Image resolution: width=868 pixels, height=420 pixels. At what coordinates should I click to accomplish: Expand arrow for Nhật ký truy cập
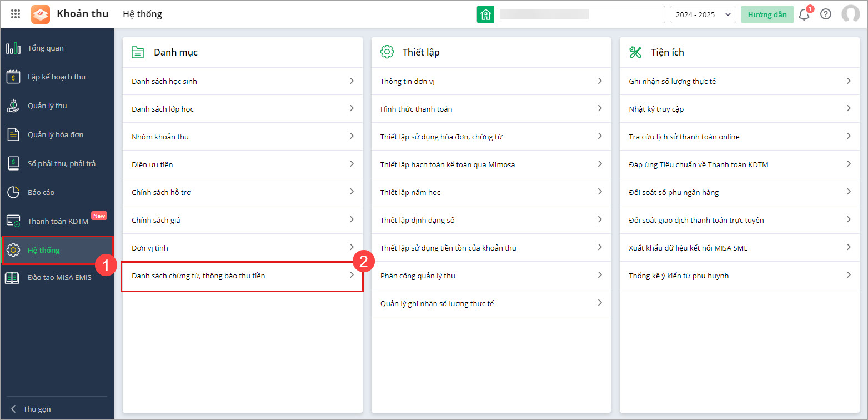(849, 108)
